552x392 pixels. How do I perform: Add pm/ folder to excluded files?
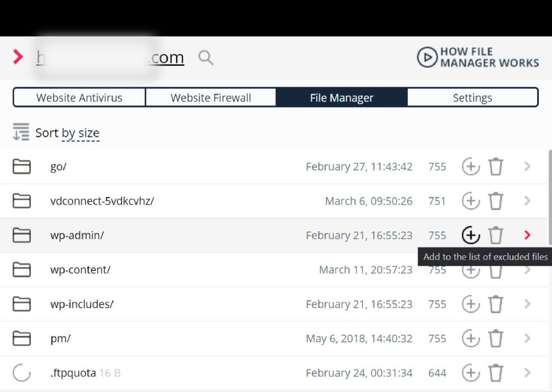[x=470, y=339]
